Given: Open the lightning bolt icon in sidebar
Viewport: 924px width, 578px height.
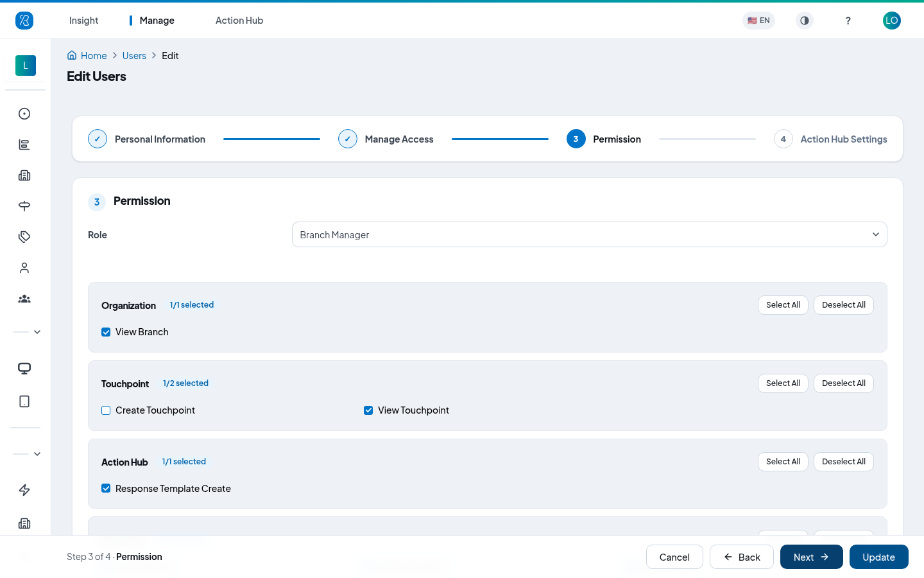Looking at the screenshot, I should tap(24, 490).
